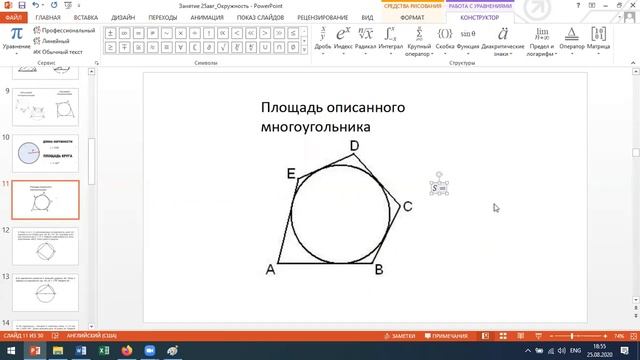Open the Интеграл structures menu
Viewport: 640px width, 360px height.
[x=391, y=41]
